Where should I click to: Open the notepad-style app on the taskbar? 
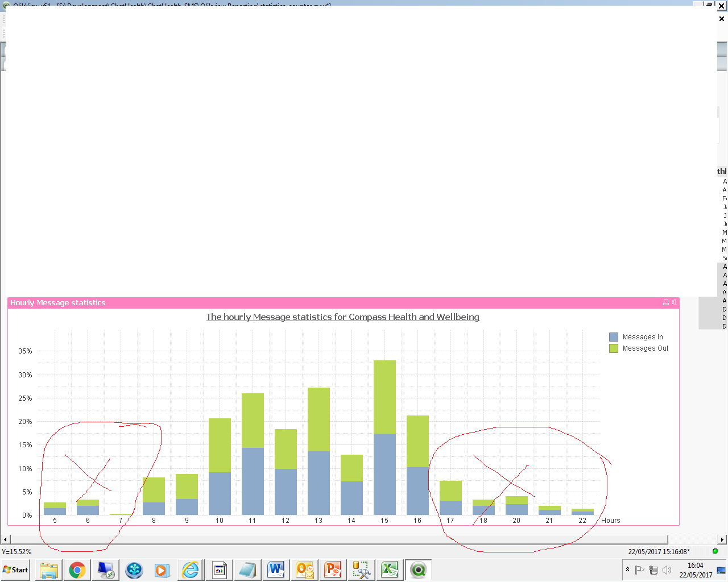click(x=248, y=570)
